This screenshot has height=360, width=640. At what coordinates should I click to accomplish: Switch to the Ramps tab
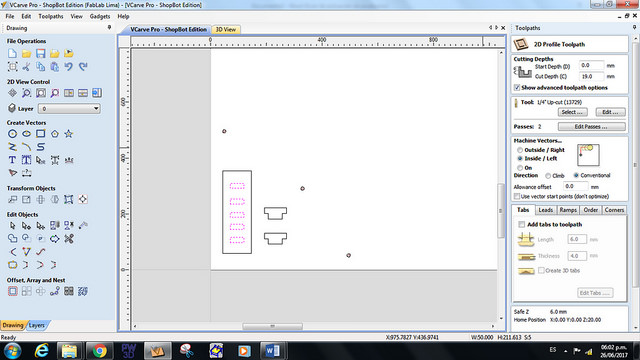(x=568, y=210)
